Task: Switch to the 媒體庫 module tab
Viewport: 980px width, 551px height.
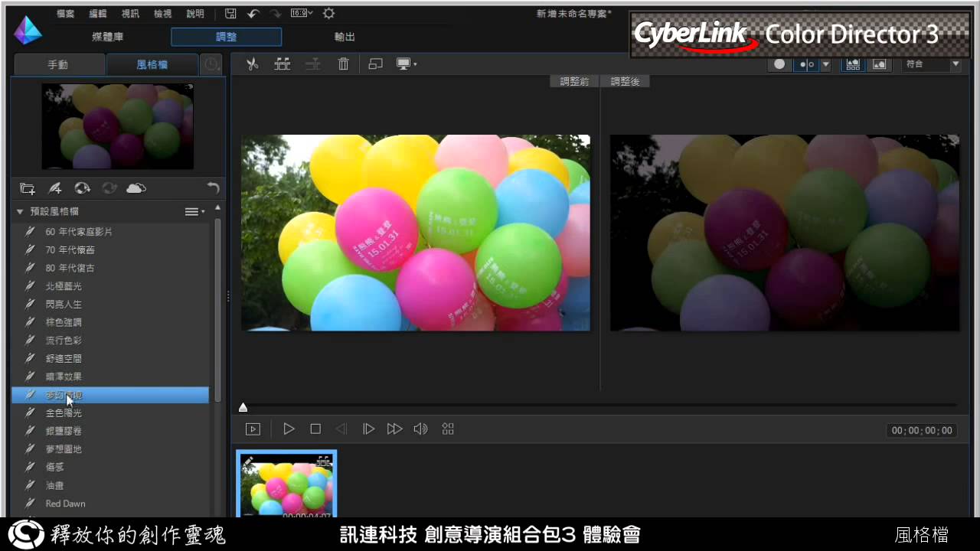Action: 108,37
